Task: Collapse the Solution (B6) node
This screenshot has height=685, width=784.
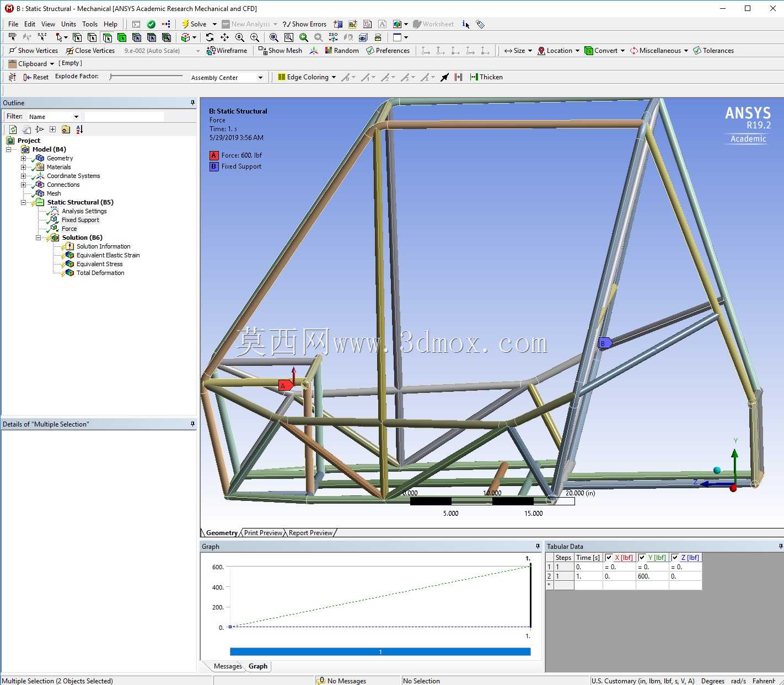Action: tap(38, 238)
